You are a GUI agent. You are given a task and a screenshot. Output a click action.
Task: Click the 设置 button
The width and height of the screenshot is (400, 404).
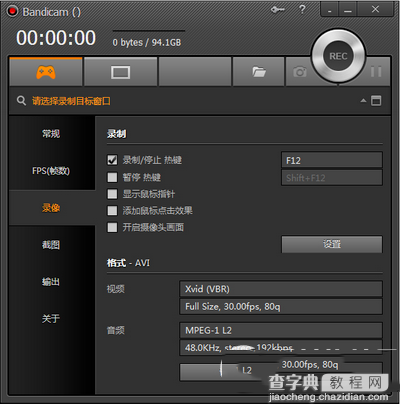click(x=332, y=244)
